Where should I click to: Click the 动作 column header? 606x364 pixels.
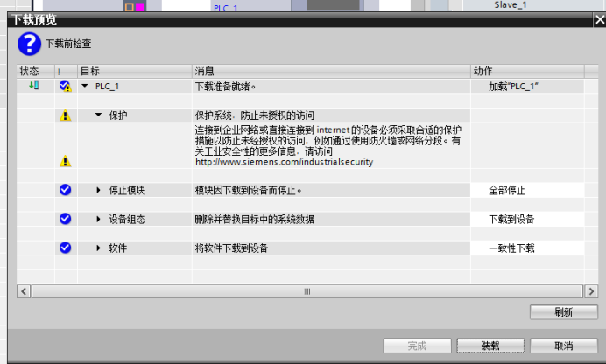[527, 71]
